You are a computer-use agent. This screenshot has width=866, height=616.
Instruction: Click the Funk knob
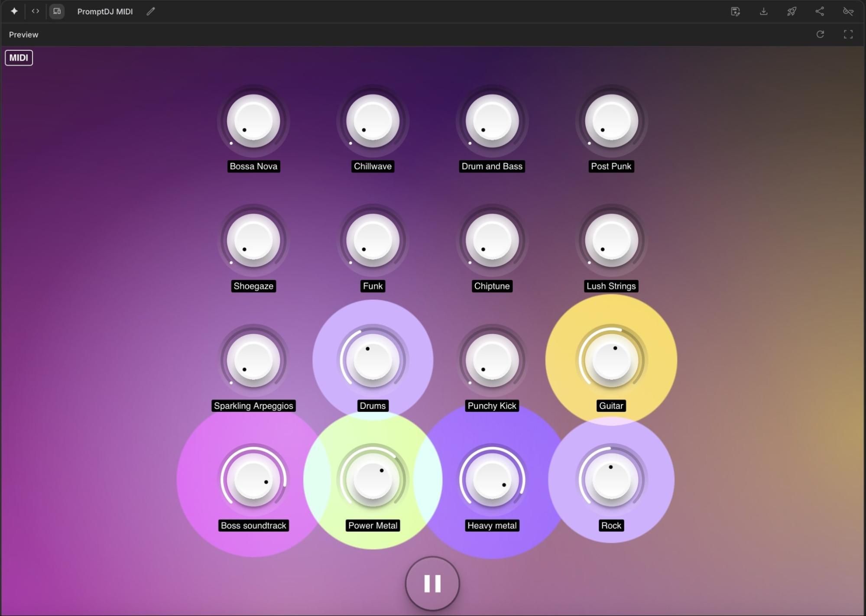(x=373, y=240)
